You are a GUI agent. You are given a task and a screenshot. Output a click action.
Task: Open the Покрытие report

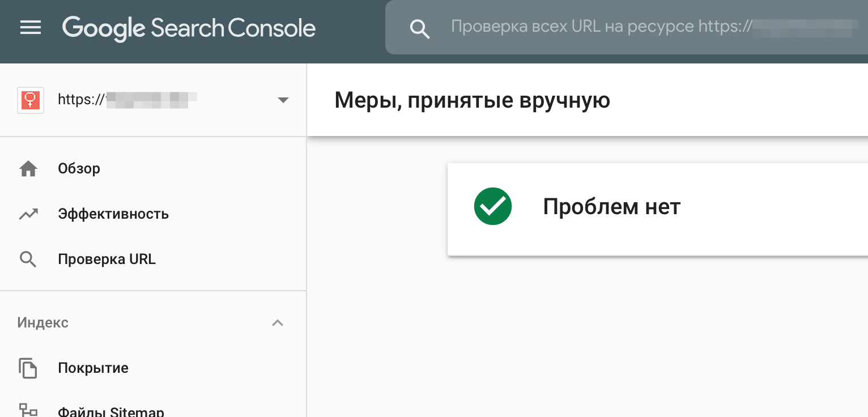tap(93, 368)
